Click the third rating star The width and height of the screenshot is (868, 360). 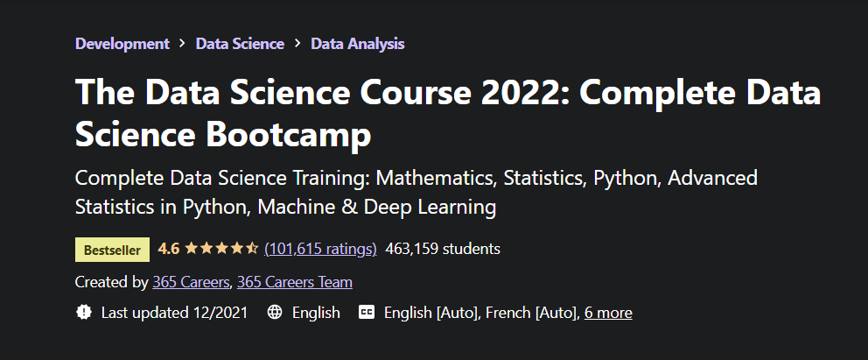point(222,249)
